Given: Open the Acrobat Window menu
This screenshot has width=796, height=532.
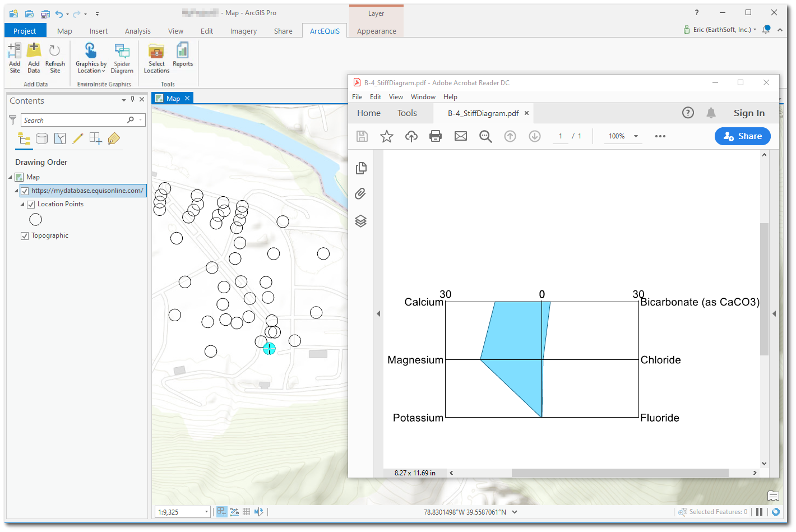Looking at the screenshot, I should click(x=423, y=96).
